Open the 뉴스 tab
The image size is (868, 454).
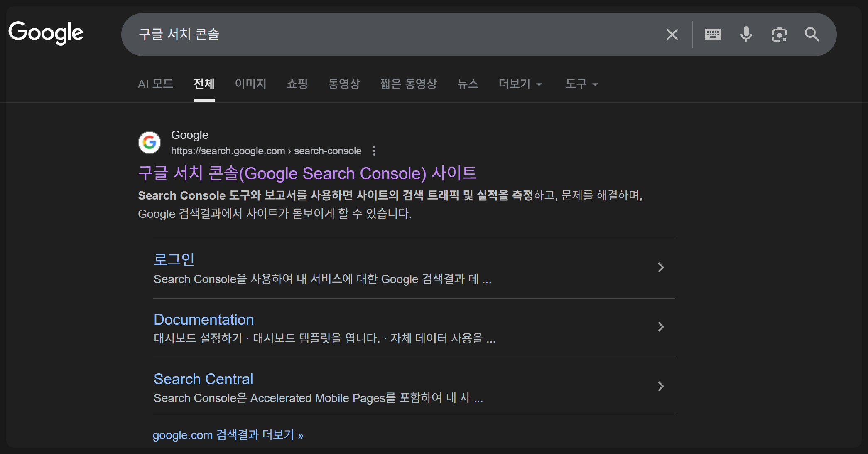pos(468,84)
